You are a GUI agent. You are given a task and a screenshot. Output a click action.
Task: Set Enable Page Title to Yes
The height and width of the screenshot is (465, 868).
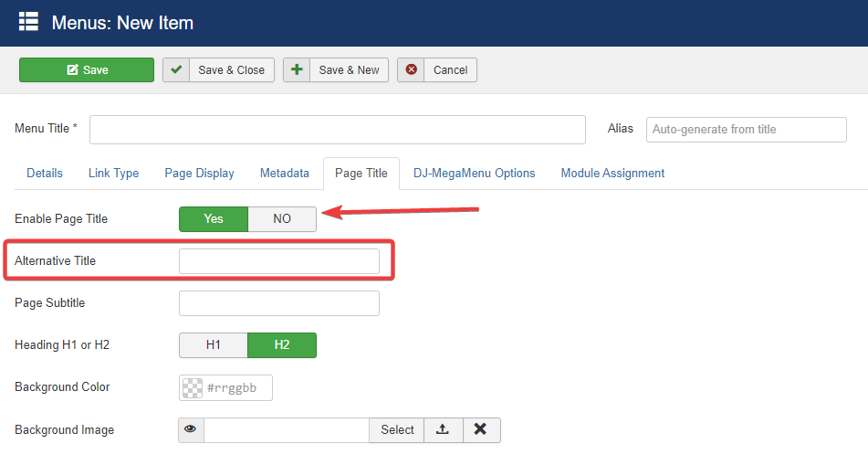click(x=214, y=219)
